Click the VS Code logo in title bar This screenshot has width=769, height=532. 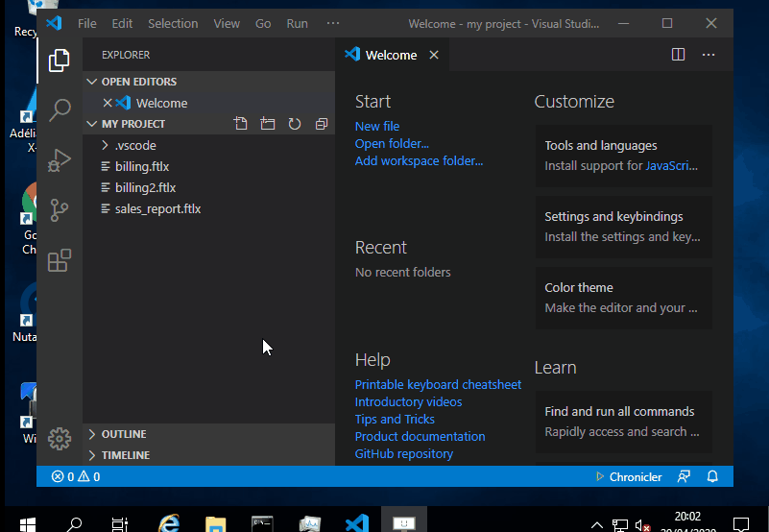(54, 23)
